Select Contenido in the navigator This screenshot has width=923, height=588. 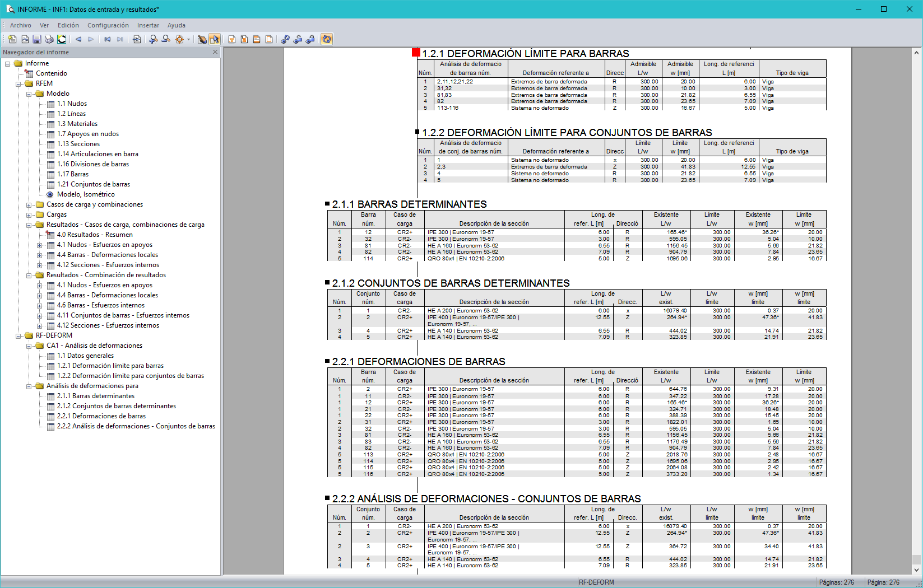(52, 73)
